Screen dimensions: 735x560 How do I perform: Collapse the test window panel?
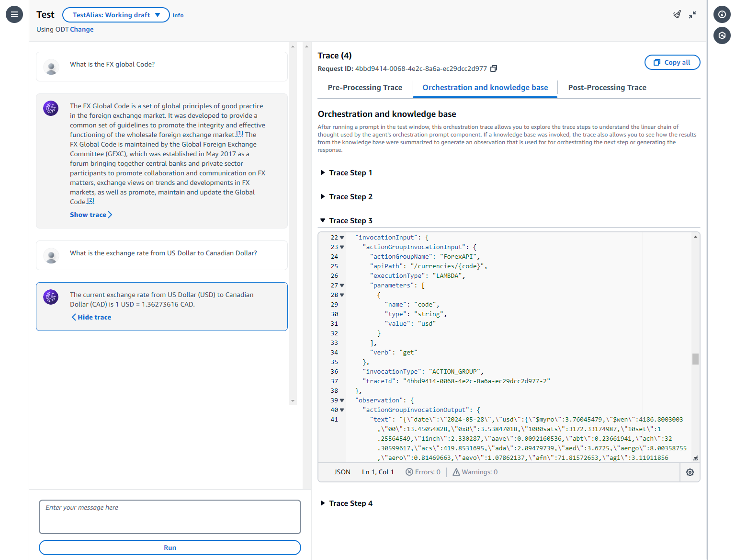click(692, 15)
